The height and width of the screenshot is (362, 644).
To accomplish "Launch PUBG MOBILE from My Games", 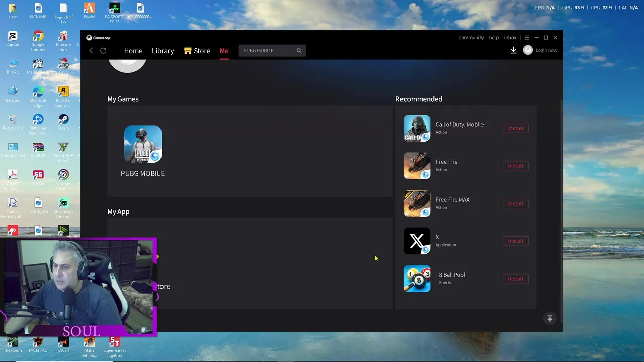I will (x=143, y=144).
